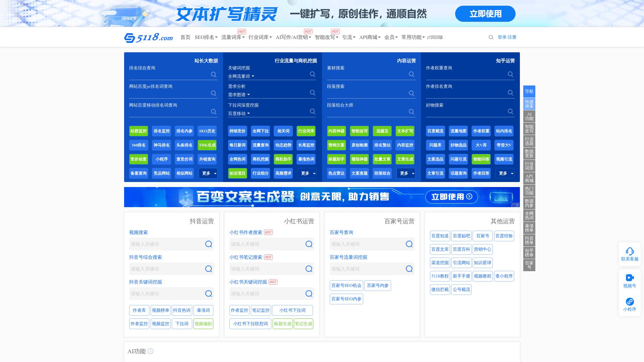Screen dimensions: 644x362
Task: Search icon for 段落组合大师 field
Action: point(412,112)
